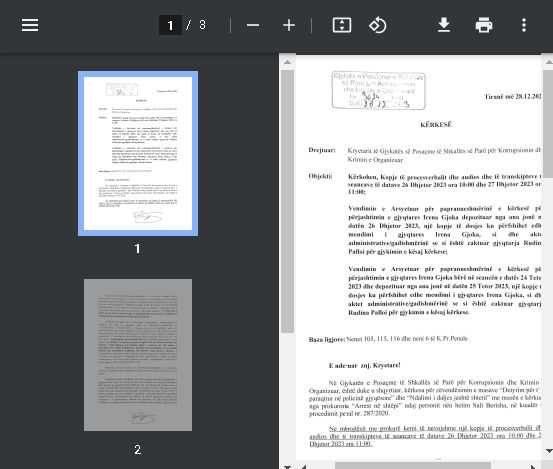Select page 1 thumbnail

(x=138, y=153)
